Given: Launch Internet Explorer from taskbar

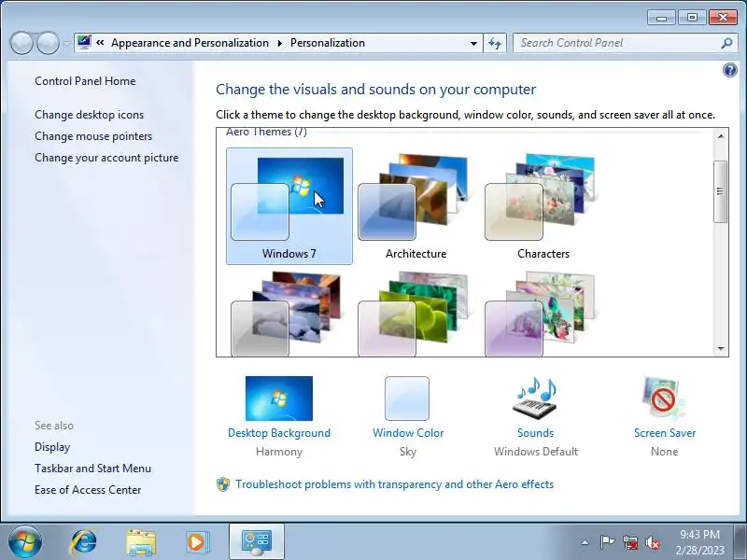Looking at the screenshot, I should [x=84, y=542].
